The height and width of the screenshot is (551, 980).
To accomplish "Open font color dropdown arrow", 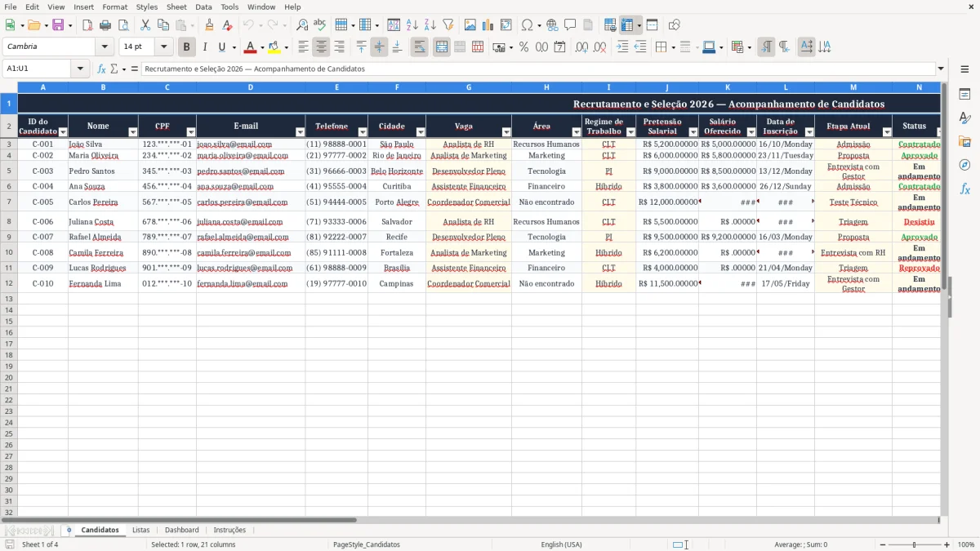I will point(262,47).
